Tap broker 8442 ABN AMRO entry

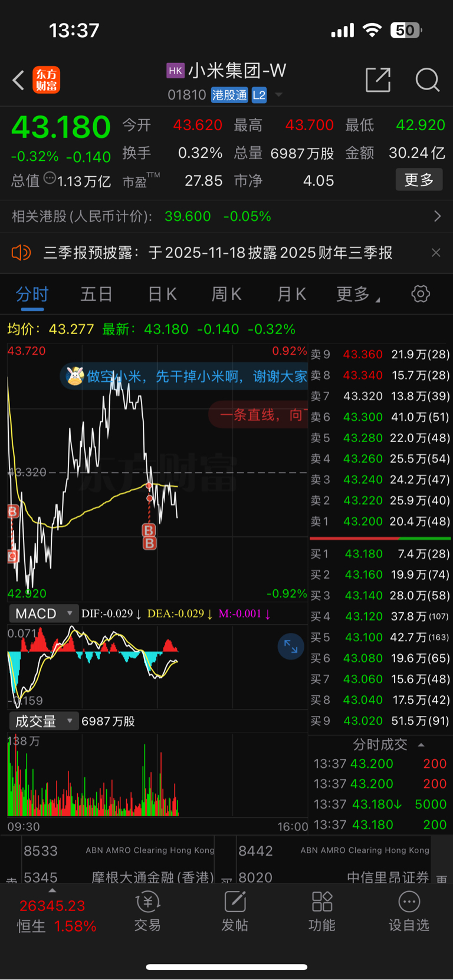[x=334, y=850]
